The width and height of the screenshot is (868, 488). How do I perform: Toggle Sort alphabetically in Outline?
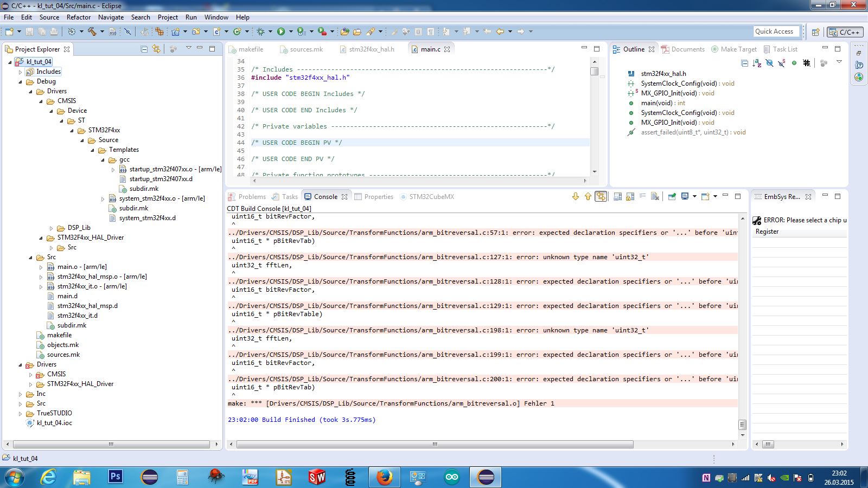coord(757,63)
